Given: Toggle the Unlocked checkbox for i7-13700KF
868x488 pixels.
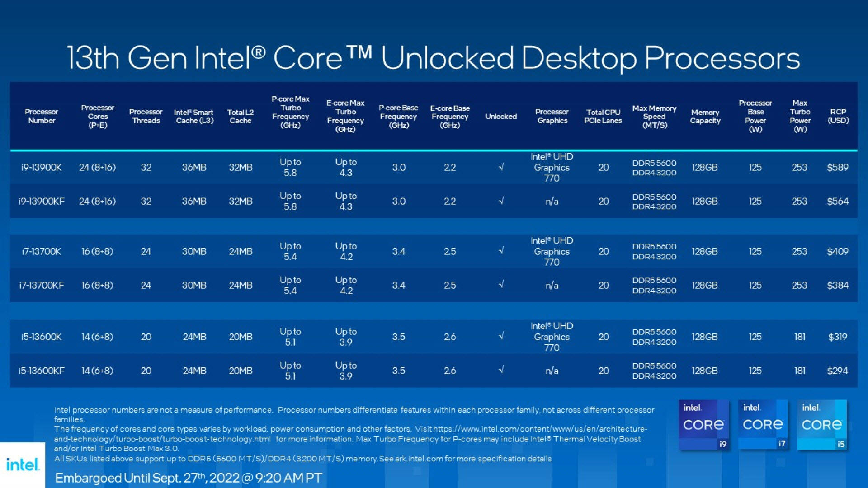Looking at the screenshot, I should pyautogui.click(x=503, y=286).
